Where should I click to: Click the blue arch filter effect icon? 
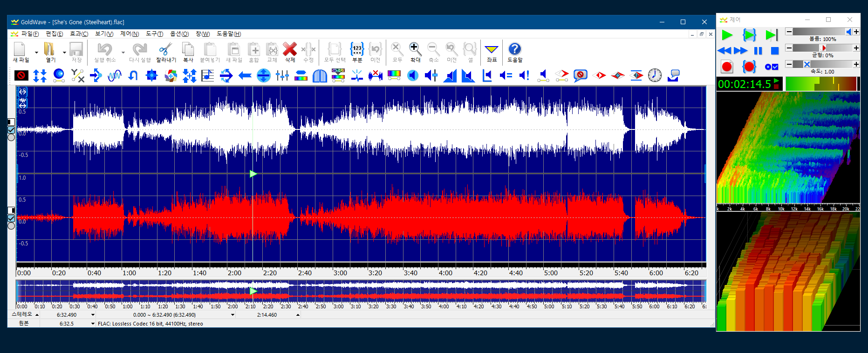[320, 75]
